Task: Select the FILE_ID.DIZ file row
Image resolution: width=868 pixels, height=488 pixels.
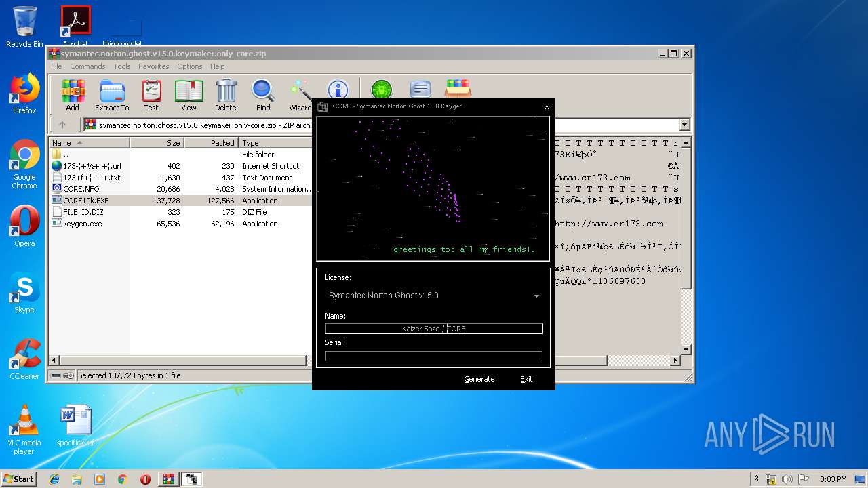Action: point(181,212)
